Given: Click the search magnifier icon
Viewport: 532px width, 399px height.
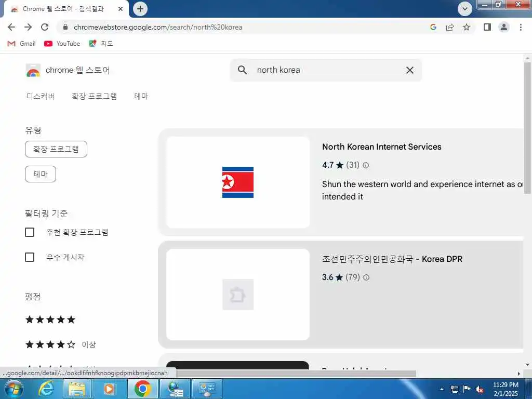Looking at the screenshot, I should [x=242, y=70].
